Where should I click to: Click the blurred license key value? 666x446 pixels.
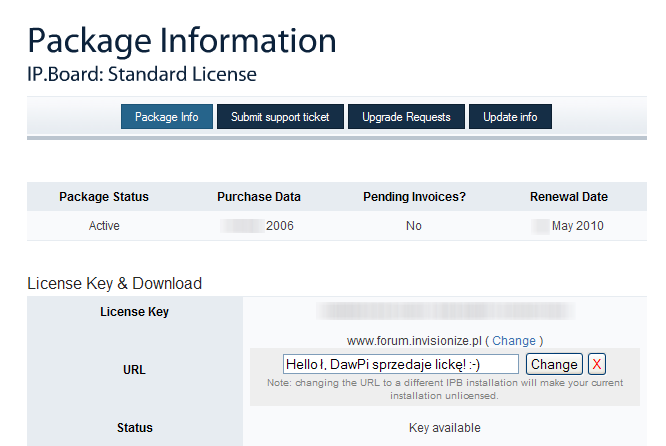(x=444, y=312)
